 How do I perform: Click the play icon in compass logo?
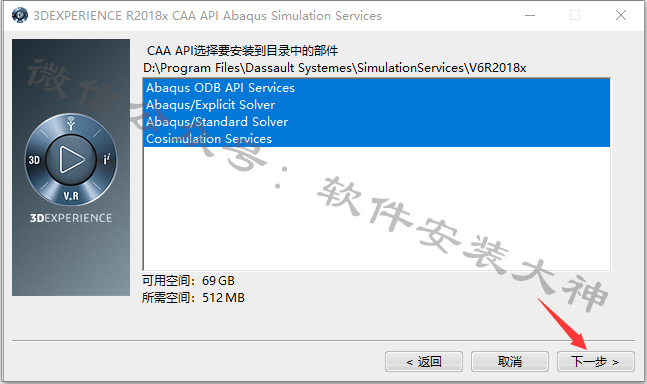pyautogui.click(x=71, y=160)
